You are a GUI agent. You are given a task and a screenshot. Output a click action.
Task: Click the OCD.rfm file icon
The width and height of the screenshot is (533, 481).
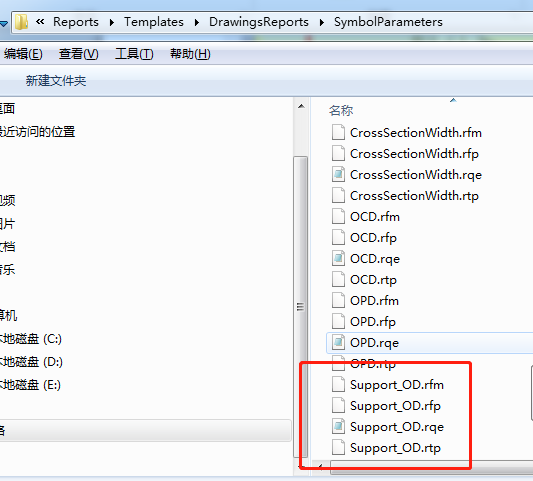[x=338, y=217]
